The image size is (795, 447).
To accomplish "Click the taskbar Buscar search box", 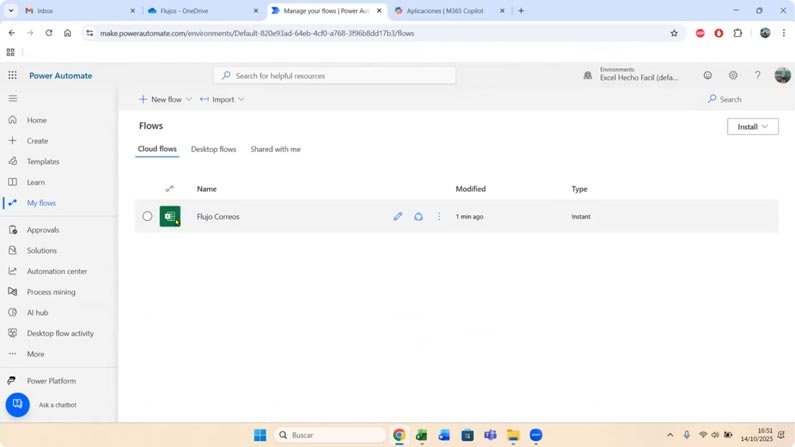I will point(330,435).
